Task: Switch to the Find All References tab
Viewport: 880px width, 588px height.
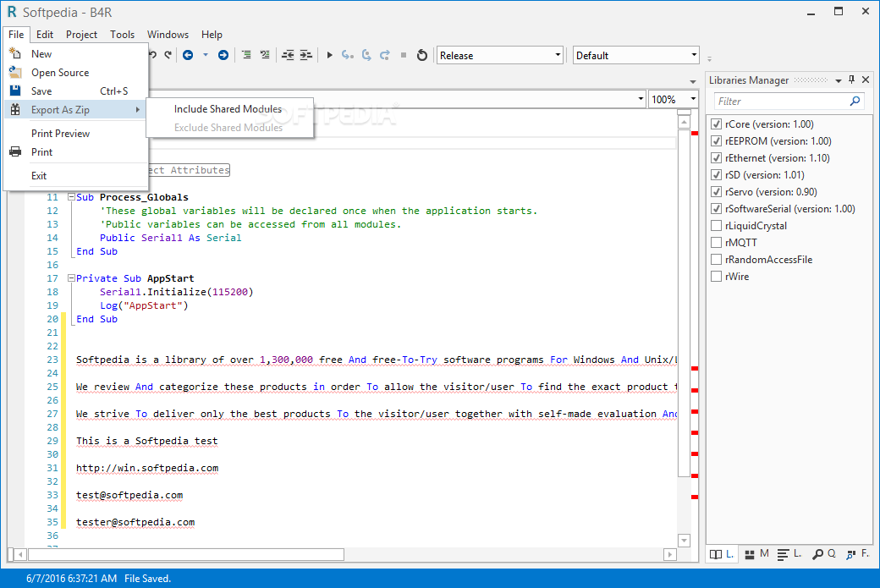Action: [857, 554]
